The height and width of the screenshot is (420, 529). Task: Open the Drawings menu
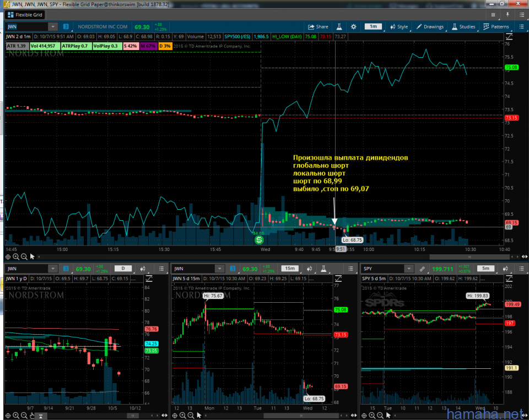click(430, 26)
